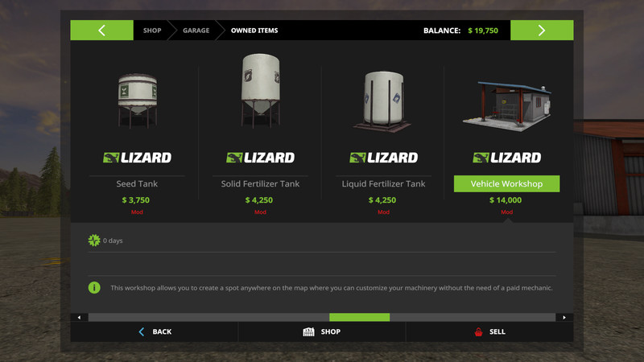
Task: Select the Liquid Fertilizer Tank image
Action: tap(383, 101)
